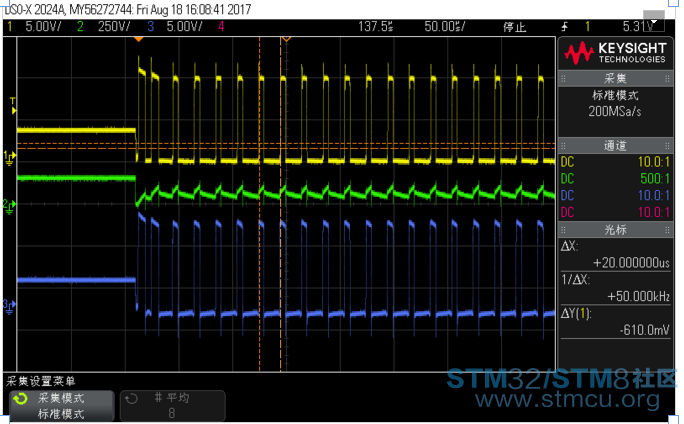This screenshot has height=424, width=684.
Task: Click the ΔX +20.000000us cursor value
Action: pyautogui.click(x=631, y=263)
